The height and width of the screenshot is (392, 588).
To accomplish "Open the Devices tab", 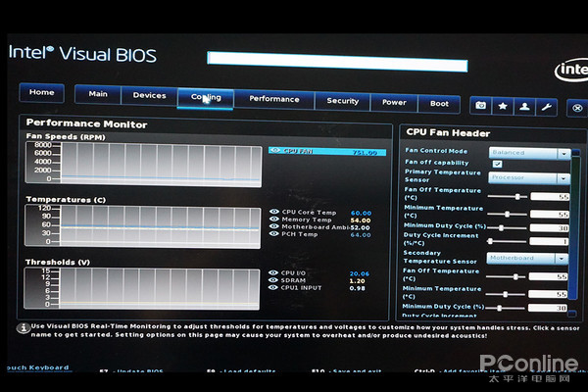I will point(149,96).
